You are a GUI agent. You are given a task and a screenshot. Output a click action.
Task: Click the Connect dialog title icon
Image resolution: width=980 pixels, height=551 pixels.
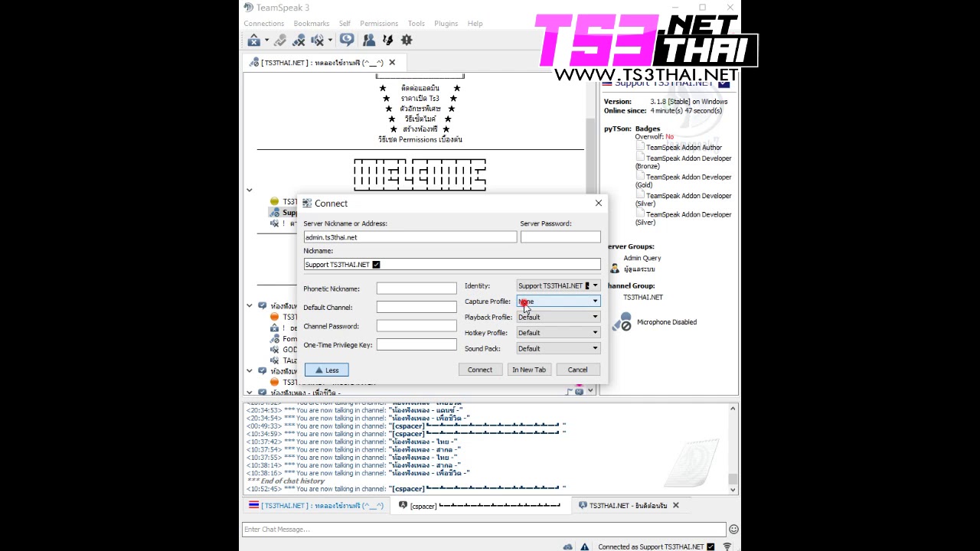click(x=307, y=203)
